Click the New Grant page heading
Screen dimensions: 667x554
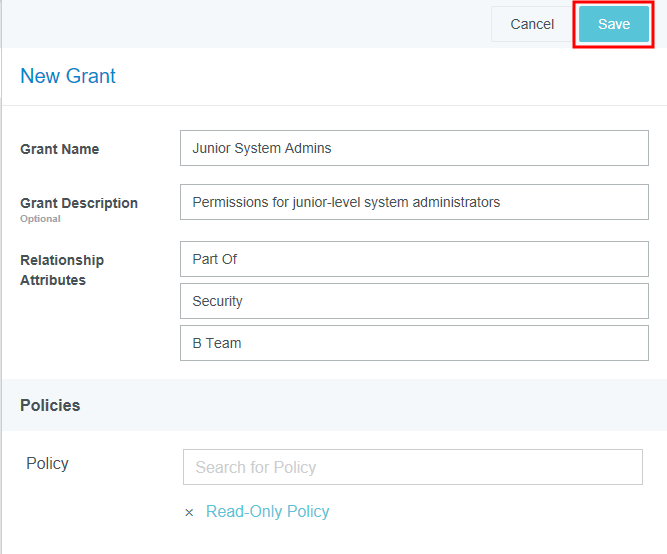(x=68, y=76)
